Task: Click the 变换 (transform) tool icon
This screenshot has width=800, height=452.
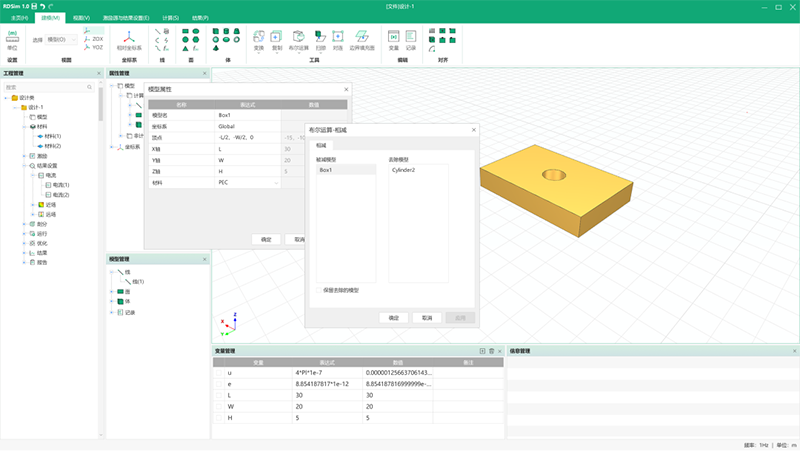Action: click(x=258, y=38)
